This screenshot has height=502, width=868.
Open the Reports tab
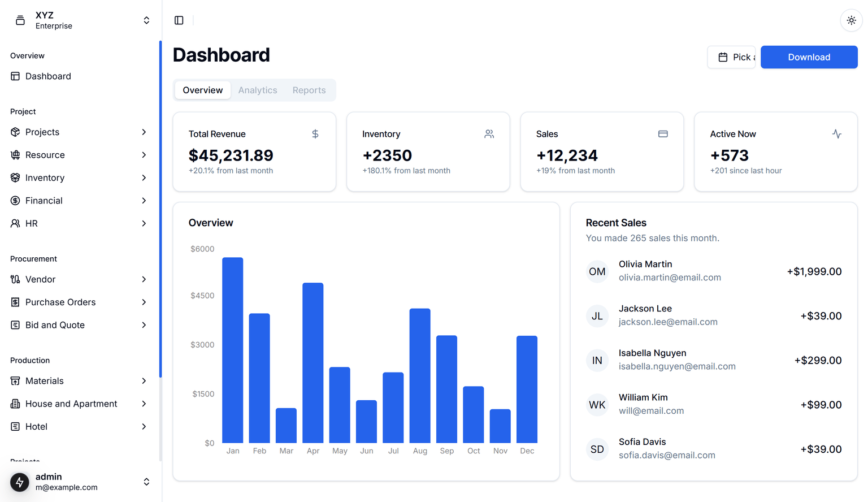pos(309,90)
